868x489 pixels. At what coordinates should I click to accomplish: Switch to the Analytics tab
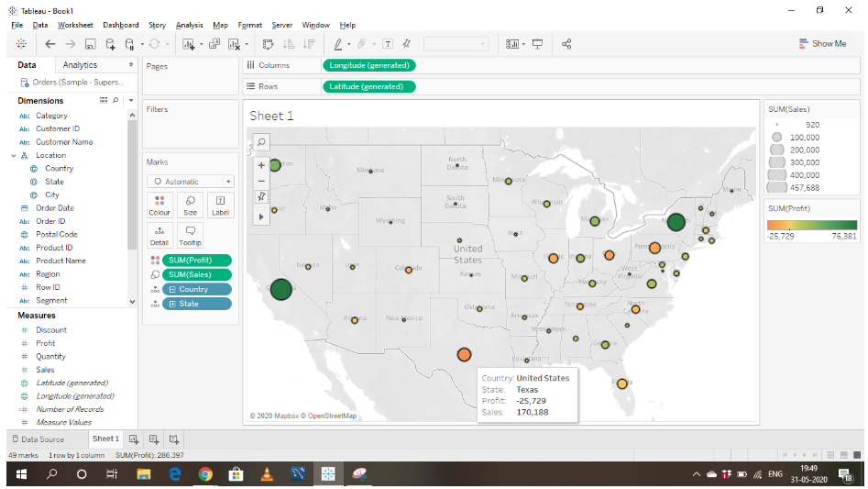80,65
